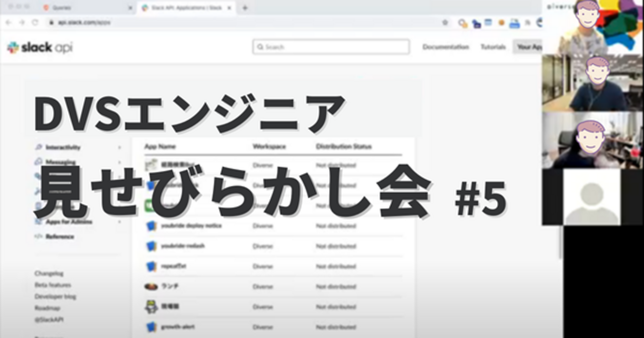Viewport: 644px width, 338px height.
Task: Click Diverse in the youbride-redash row
Action: (263, 246)
